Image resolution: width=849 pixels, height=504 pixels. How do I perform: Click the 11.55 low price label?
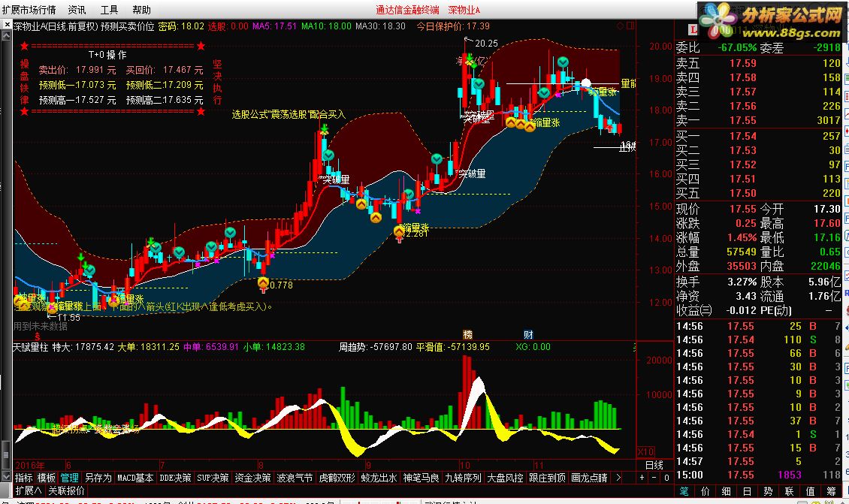pos(68,317)
